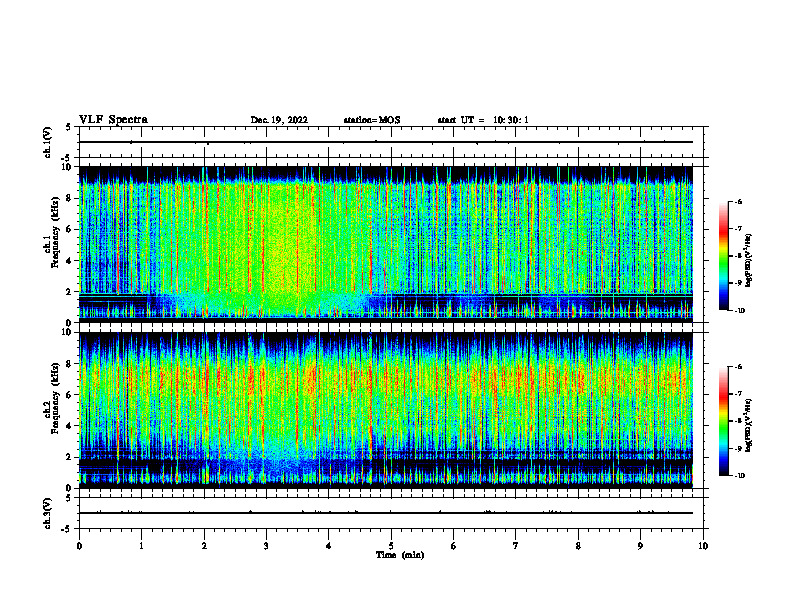
Task: Click the "8" tick on ch.1 frequency axis
Action: [x=70, y=198]
